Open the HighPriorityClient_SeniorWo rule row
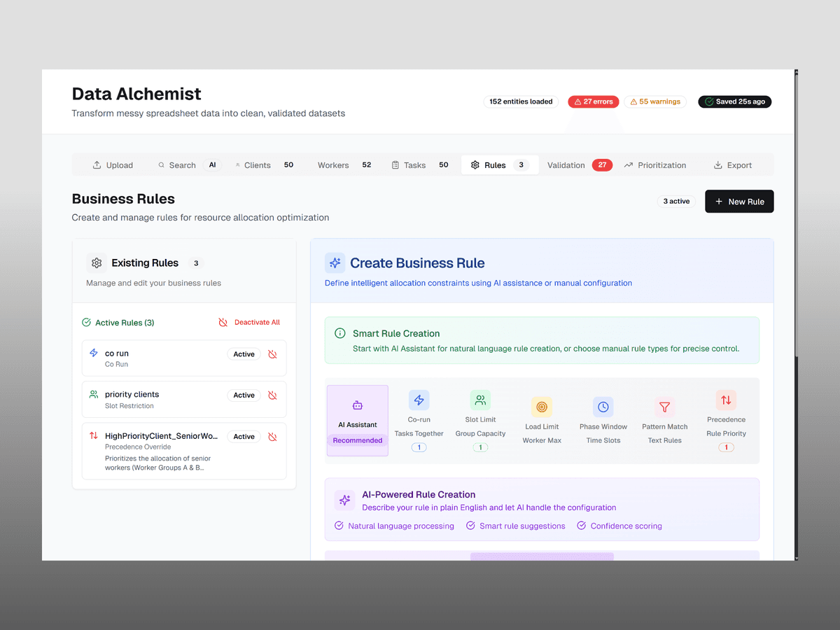 click(x=184, y=451)
